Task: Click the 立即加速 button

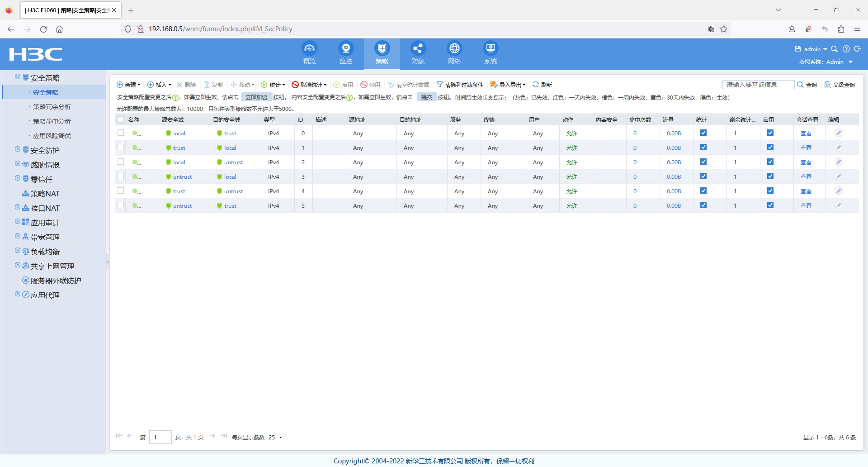Action: click(256, 97)
